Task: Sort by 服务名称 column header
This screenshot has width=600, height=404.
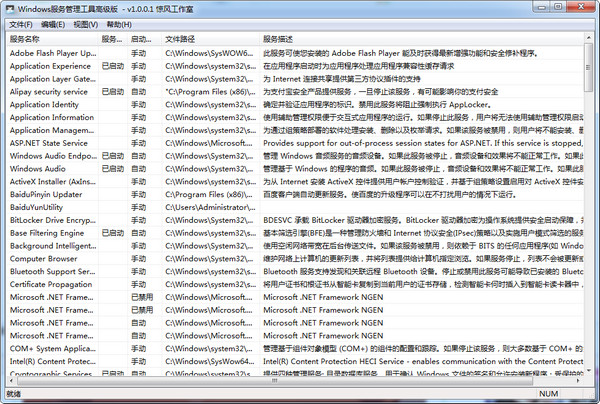Action: (x=52, y=39)
